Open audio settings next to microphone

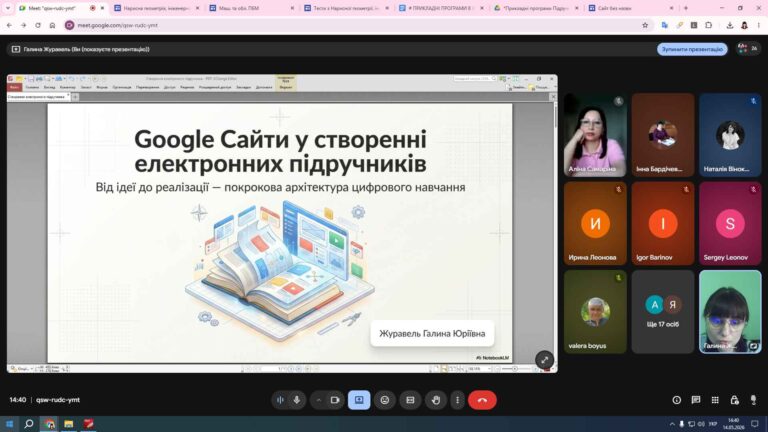280,400
